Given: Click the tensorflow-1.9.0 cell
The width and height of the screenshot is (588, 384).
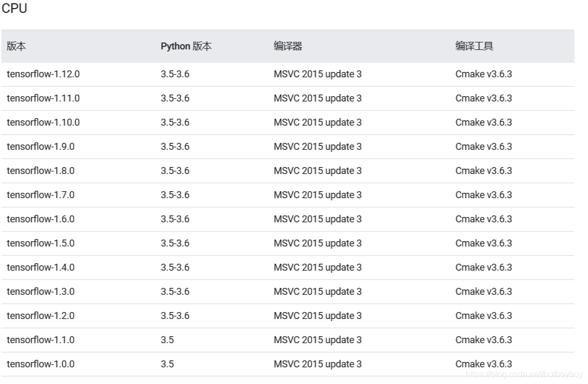Looking at the screenshot, I should click(x=40, y=147).
